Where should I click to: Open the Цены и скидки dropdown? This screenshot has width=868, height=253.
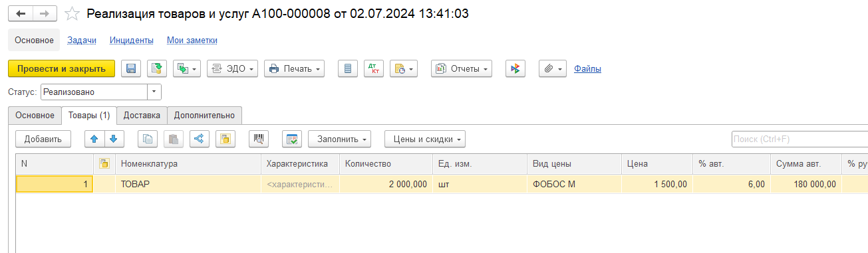click(425, 139)
